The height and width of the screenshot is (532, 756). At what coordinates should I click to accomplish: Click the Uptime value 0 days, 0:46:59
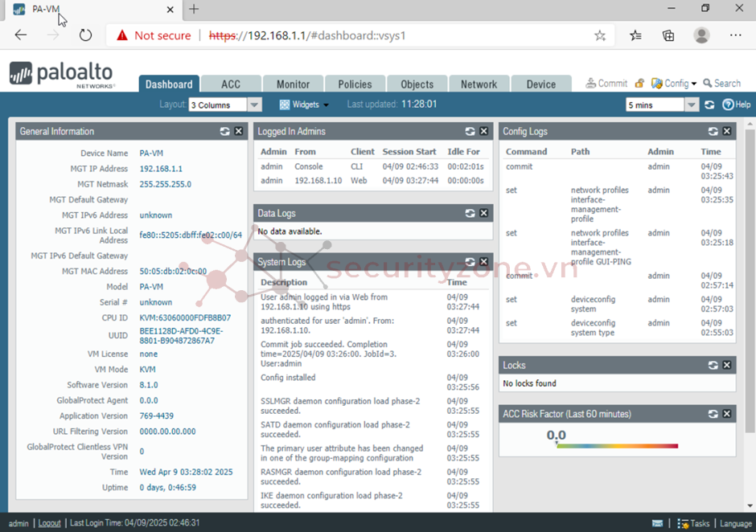click(168, 488)
